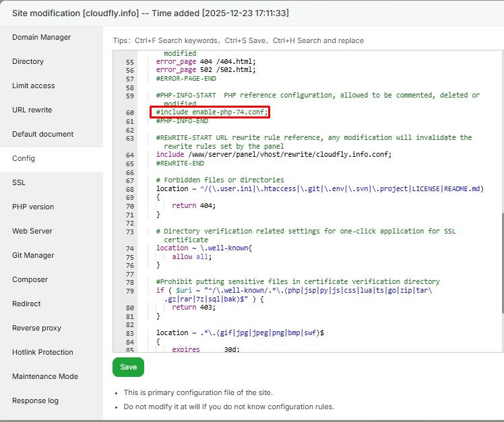Click the green Save button
The height and width of the screenshot is (422, 504).
pos(128,367)
